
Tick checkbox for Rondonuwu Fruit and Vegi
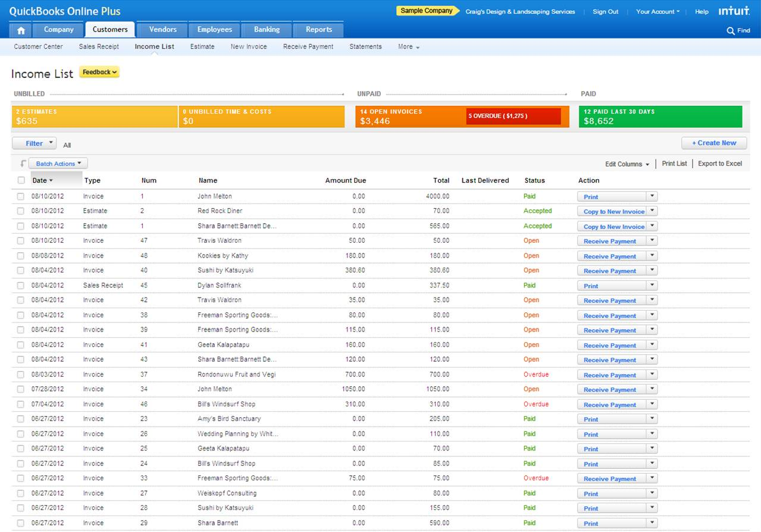click(21, 375)
